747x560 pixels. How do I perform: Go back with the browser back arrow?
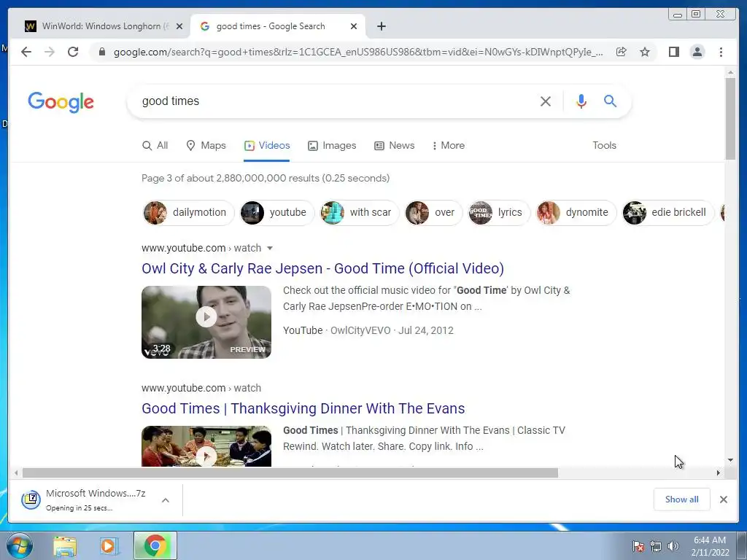pyautogui.click(x=26, y=52)
